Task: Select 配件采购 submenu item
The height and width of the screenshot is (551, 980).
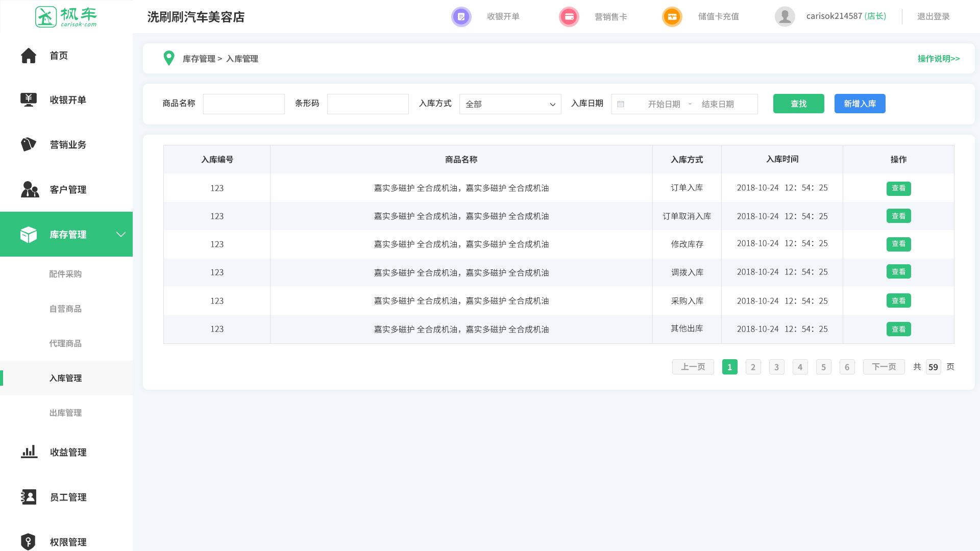Action: [65, 274]
